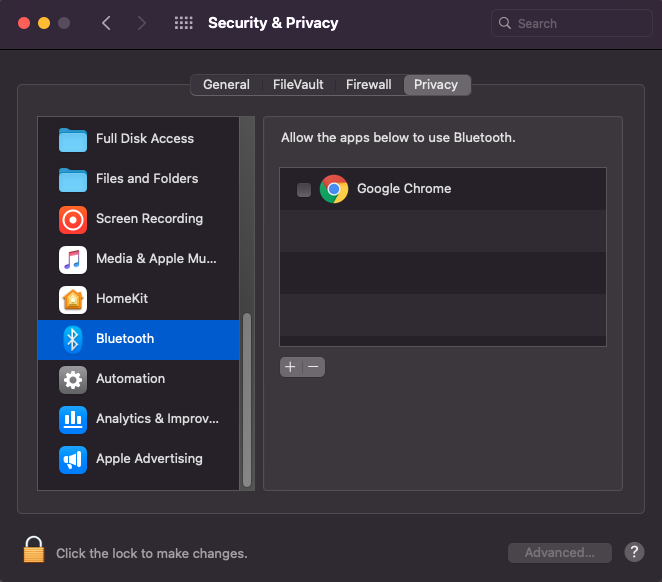Open the Show All preferences grid
Image resolution: width=662 pixels, height=582 pixels.
coord(184,23)
